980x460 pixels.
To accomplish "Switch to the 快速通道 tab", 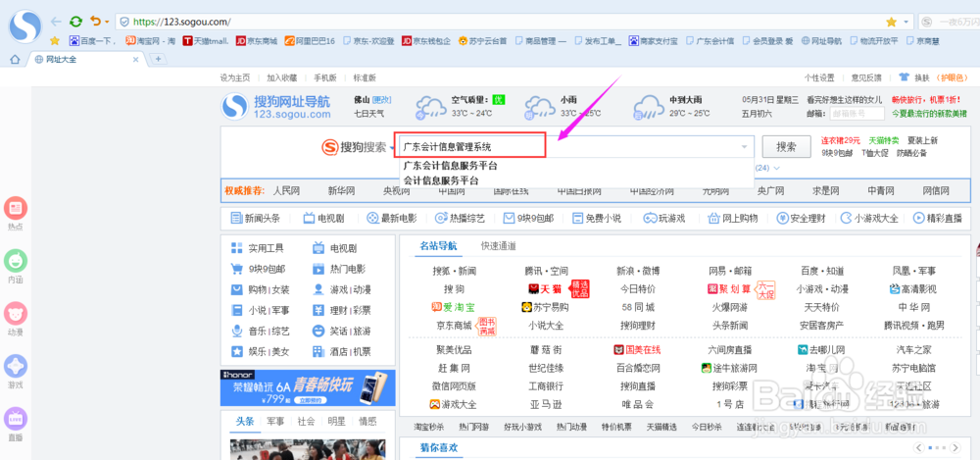I will [x=498, y=246].
